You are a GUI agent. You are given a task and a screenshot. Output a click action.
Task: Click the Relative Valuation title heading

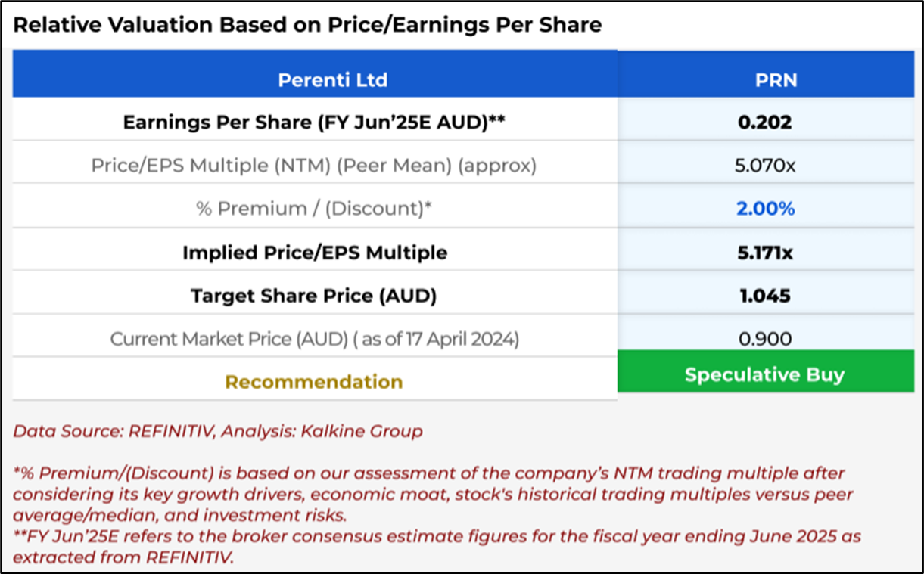pyautogui.click(x=307, y=25)
